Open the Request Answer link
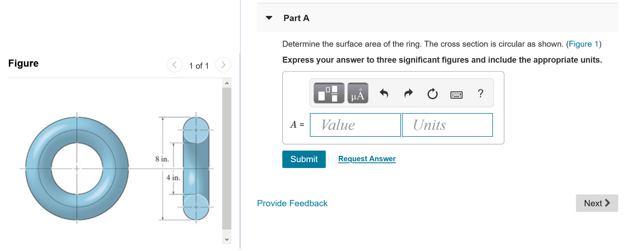 (367, 159)
